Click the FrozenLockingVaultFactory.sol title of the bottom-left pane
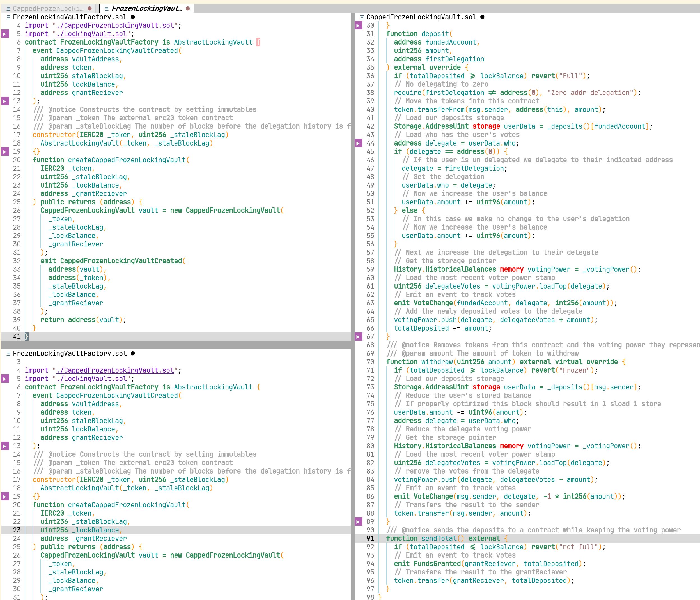Image resolution: width=700 pixels, height=600 pixels. [x=70, y=353]
